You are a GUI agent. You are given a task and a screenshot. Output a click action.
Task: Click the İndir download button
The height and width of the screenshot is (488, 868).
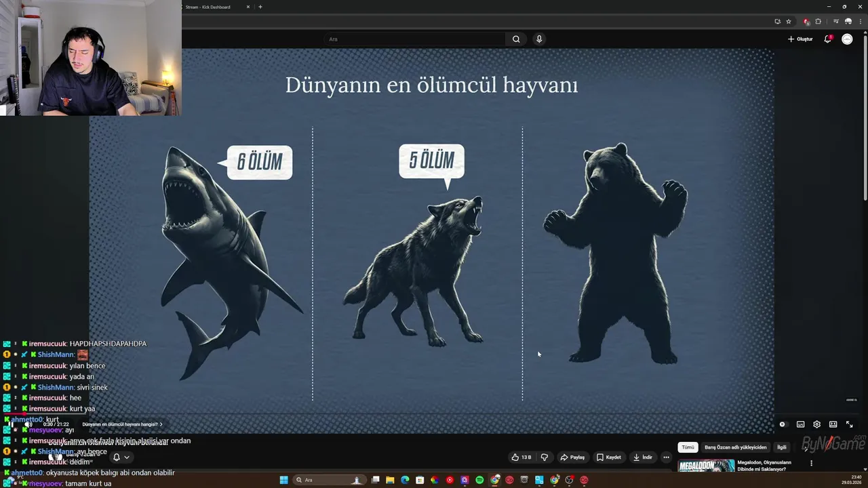(642, 457)
